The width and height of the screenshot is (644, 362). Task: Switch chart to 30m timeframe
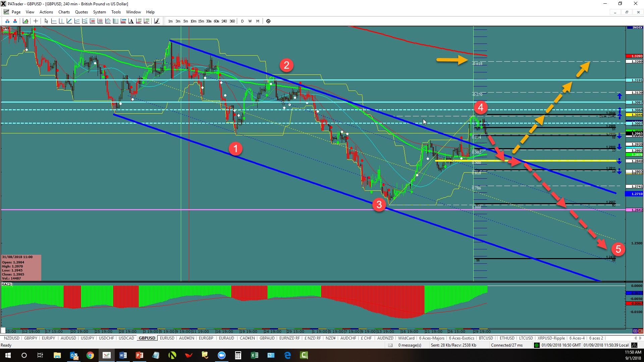(209, 21)
